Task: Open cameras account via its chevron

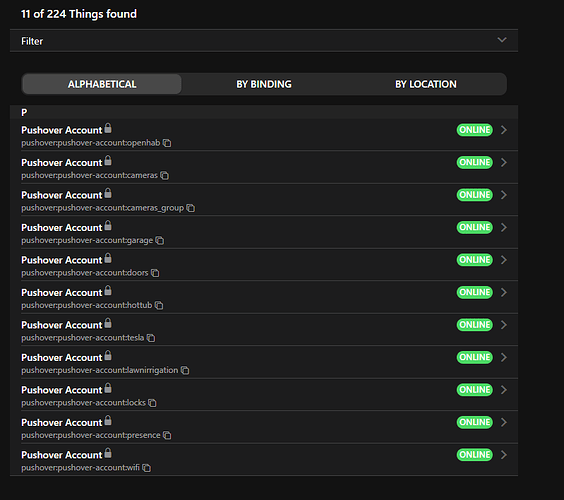Action: pyautogui.click(x=504, y=162)
